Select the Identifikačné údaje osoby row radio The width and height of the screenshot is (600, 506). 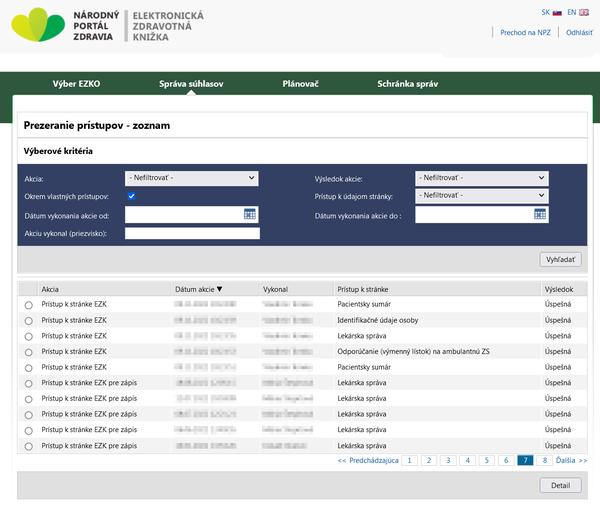(28, 320)
